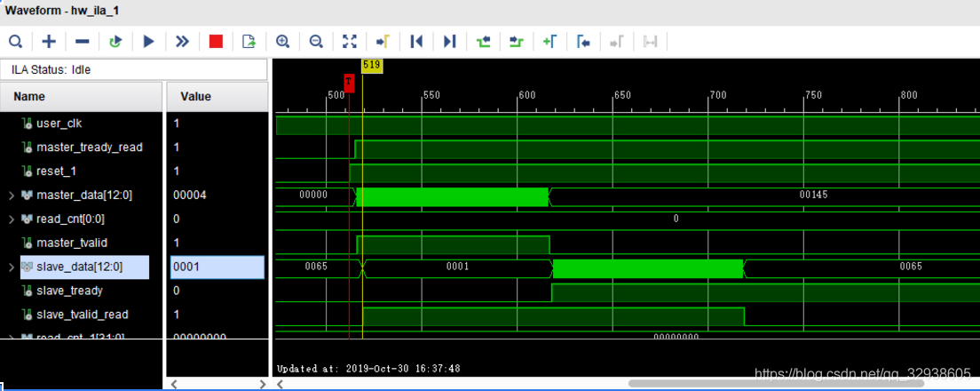
Task: Add a marker to the waveform
Action: coord(550,42)
